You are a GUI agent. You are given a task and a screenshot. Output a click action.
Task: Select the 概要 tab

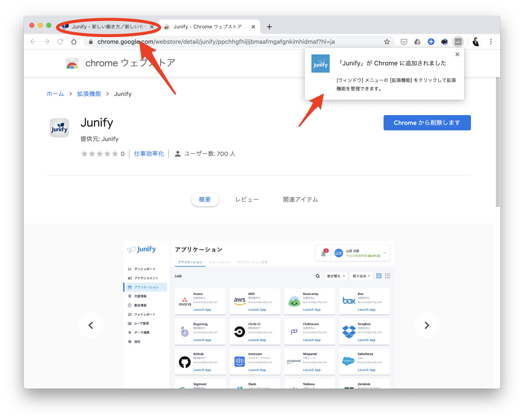point(205,199)
